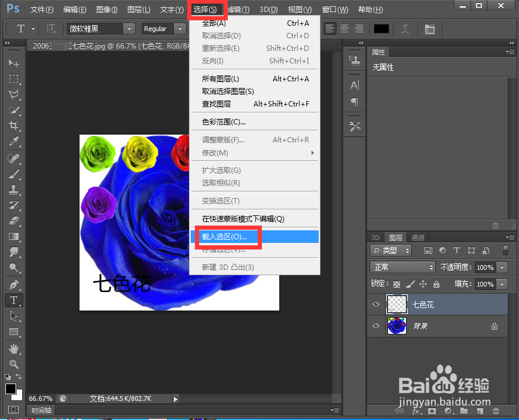Open 帮助 in the menu bar
Screen dimensions: 519x420
click(370, 9)
